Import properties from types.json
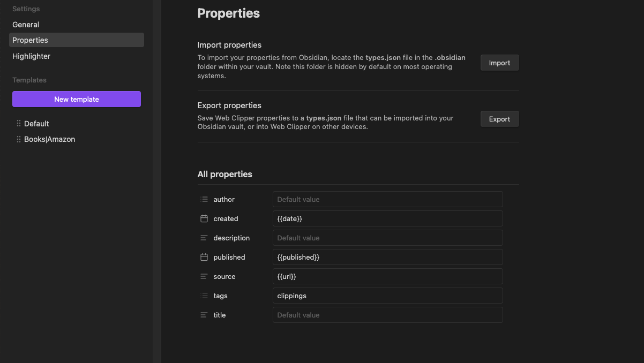The image size is (644, 363). (x=499, y=63)
